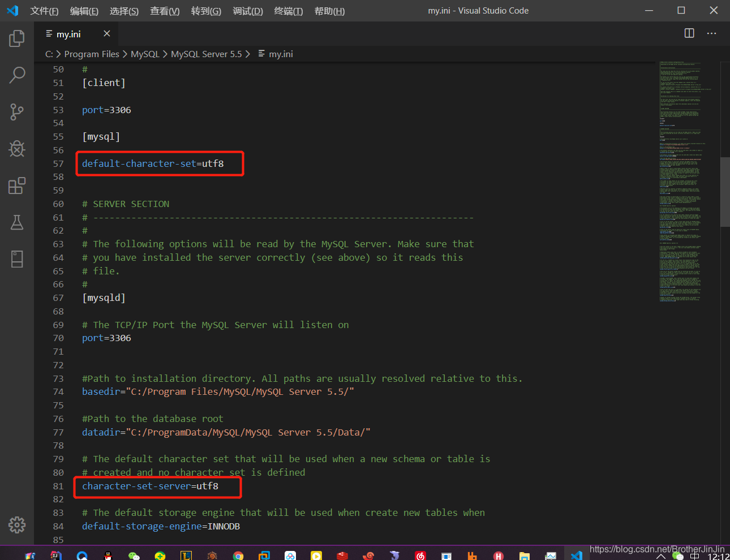Click the [mysql] section header
Screen dimensions: 730x560
pos(101,136)
